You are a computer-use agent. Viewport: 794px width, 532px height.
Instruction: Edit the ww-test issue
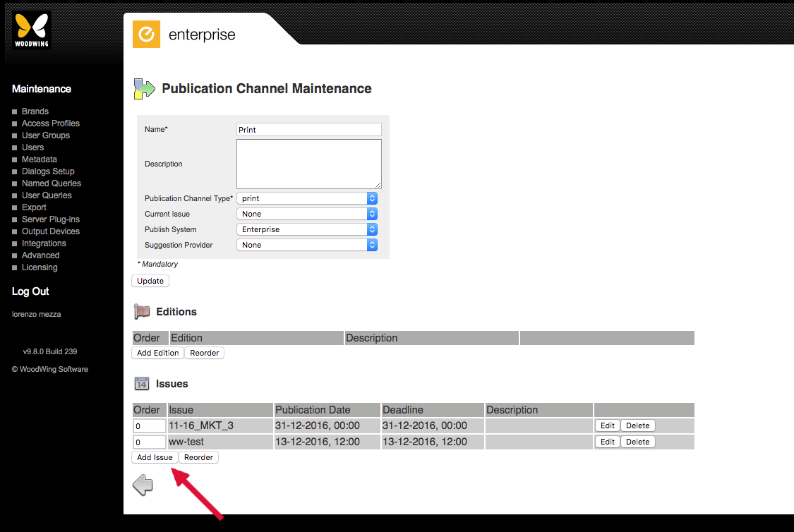tap(607, 442)
